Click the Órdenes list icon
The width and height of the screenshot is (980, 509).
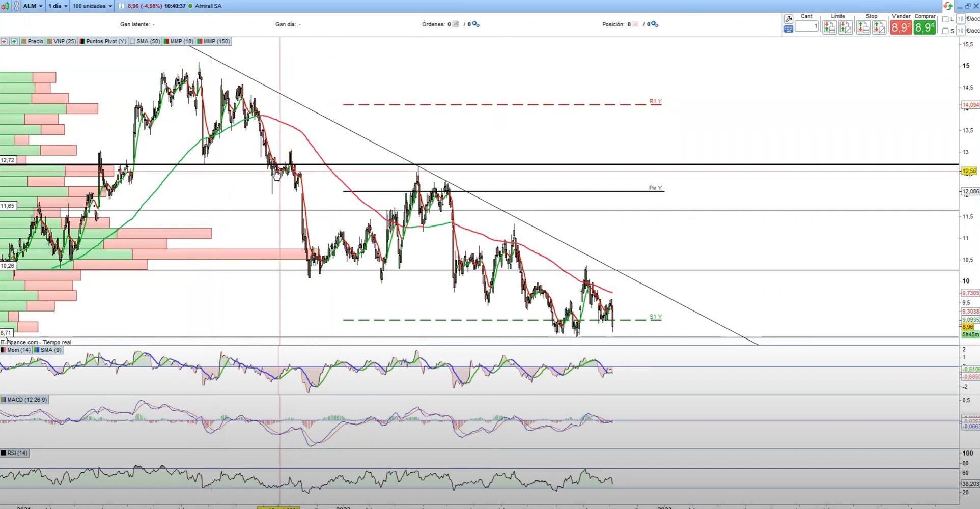click(456, 24)
